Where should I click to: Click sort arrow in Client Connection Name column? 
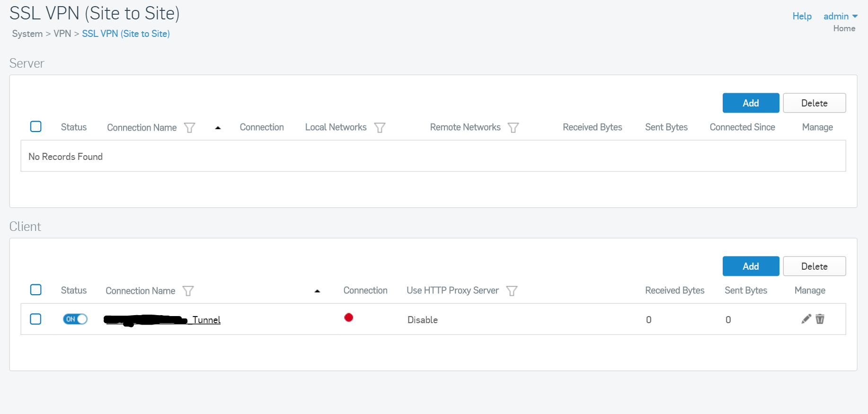click(317, 291)
